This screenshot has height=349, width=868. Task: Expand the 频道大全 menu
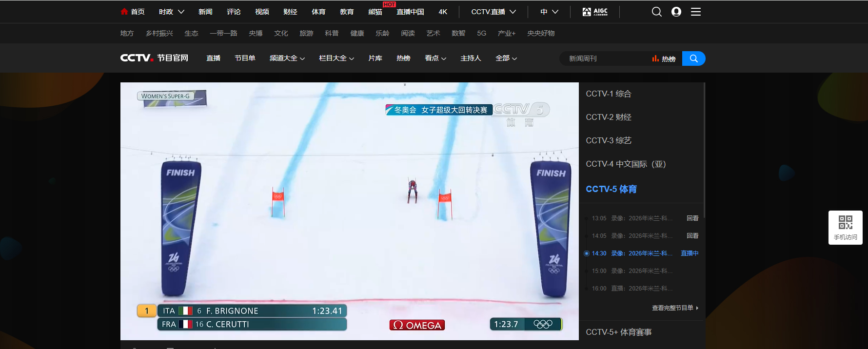(x=287, y=58)
